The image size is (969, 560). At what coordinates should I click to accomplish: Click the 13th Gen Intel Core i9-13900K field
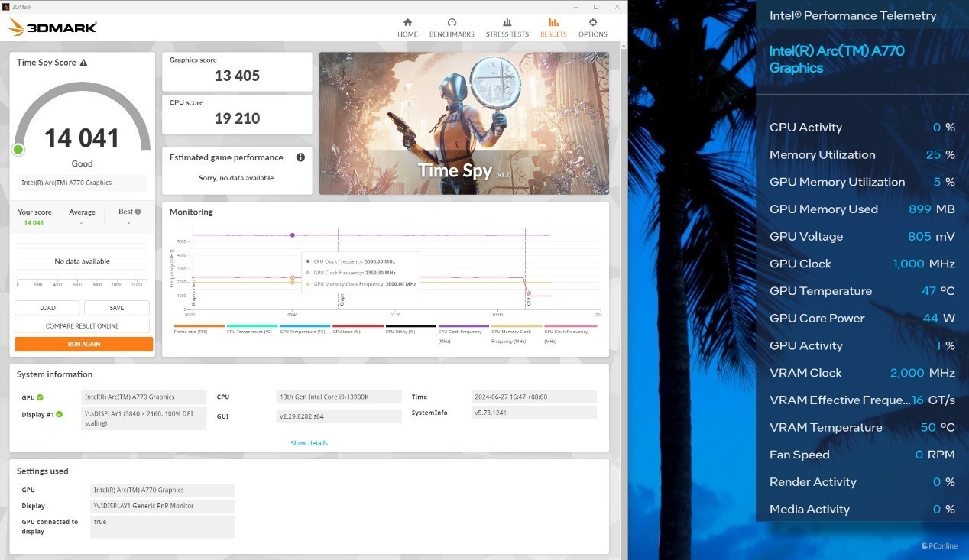(339, 397)
